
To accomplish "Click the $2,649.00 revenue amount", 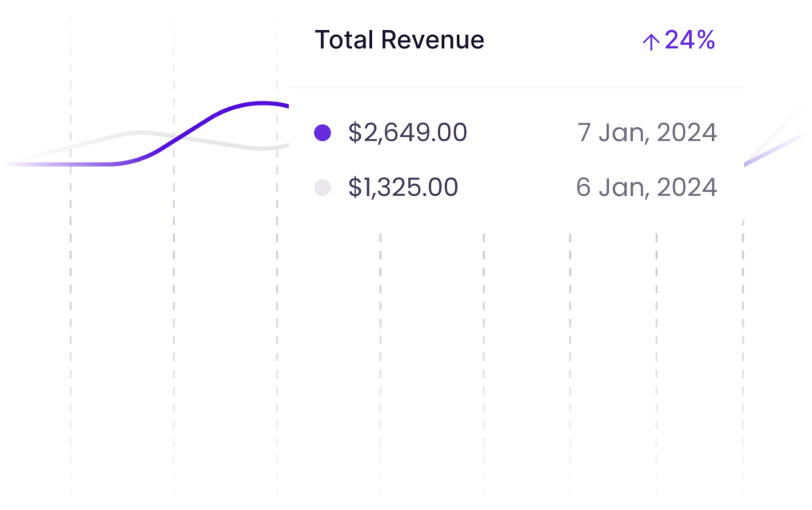I will 408,132.
